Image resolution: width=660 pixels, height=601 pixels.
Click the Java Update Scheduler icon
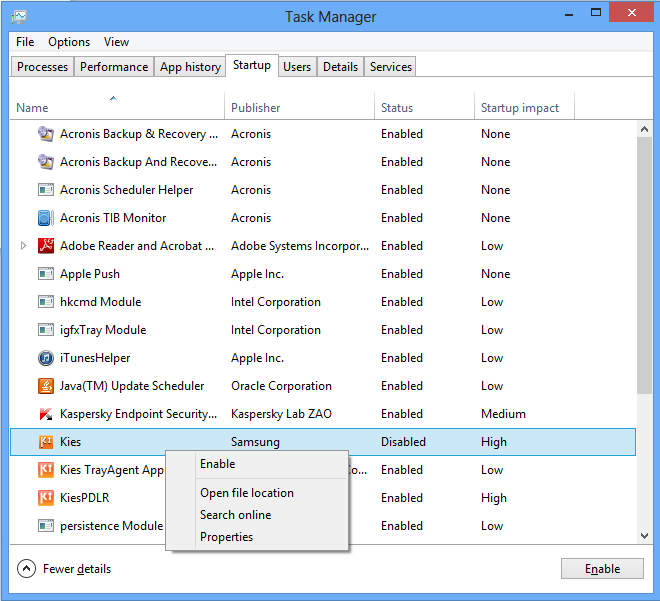(x=45, y=386)
